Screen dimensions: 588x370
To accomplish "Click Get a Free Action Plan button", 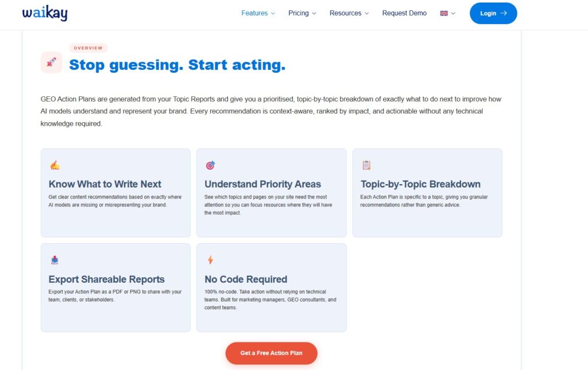I will (271, 353).
